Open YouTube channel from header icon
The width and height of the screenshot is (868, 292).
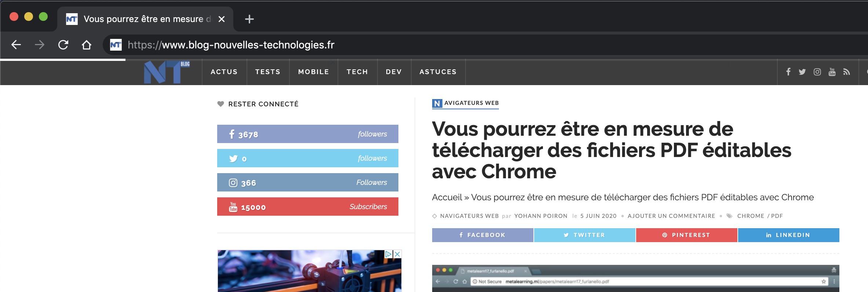click(832, 72)
